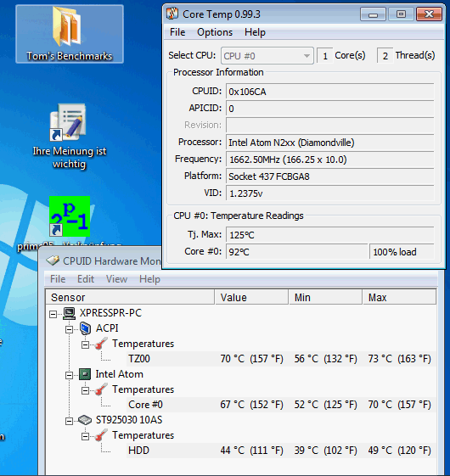450x476 pixels.
Task: Launch the green prime95 shortcut icon
Action: [70, 216]
